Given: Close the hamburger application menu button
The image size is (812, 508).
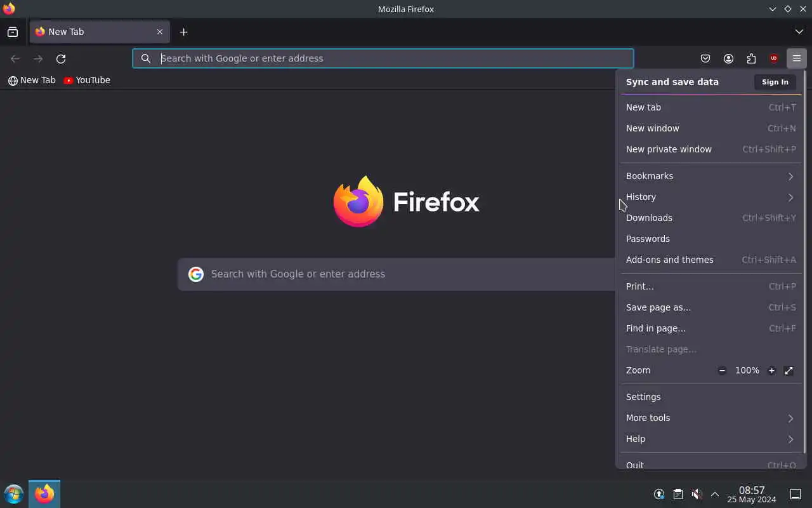Looking at the screenshot, I should pyautogui.click(x=797, y=58).
